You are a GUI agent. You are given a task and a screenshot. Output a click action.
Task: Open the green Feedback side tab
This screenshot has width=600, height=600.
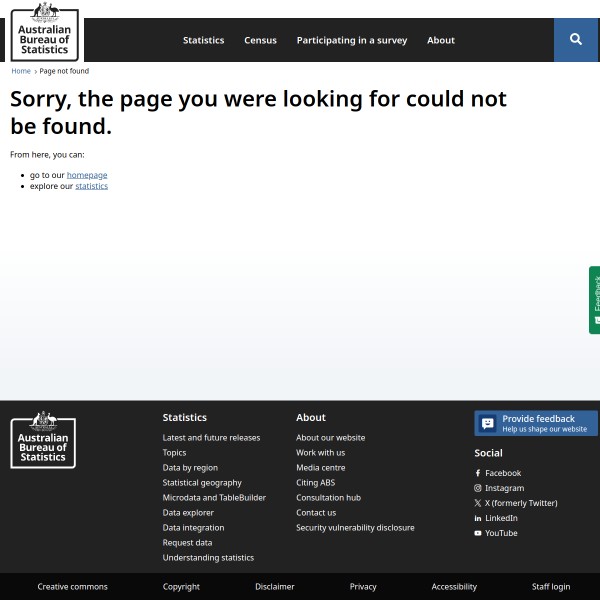pyautogui.click(x=595, y=300)
